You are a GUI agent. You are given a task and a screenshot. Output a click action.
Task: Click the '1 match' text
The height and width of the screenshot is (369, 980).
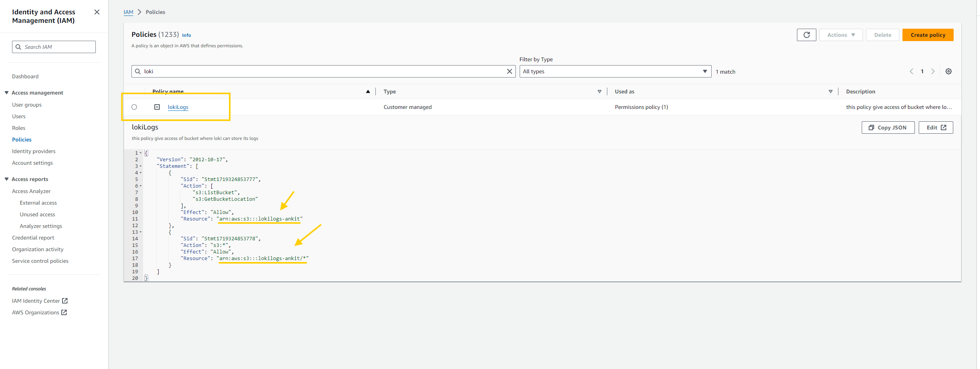point(726,72)
